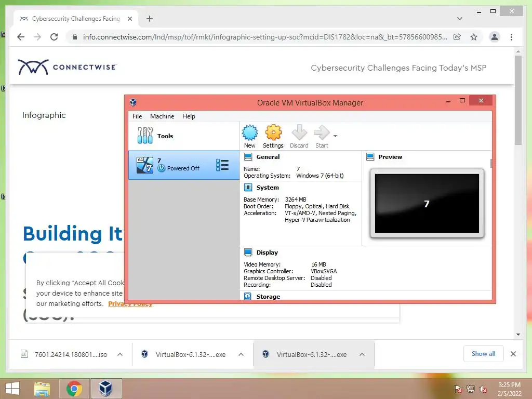Viewport: 532px width, 399px height.
Task: Click the Preview section icon
Action: (370, 157)
